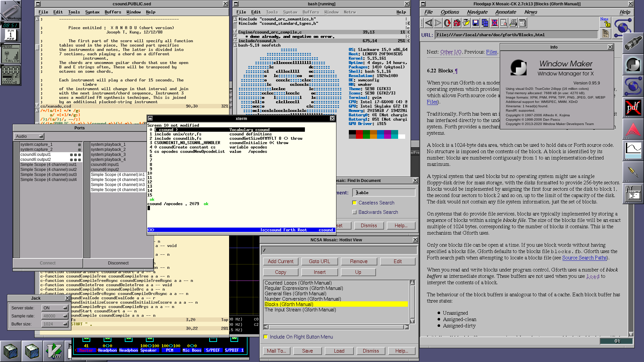Click the Goto URL button in the Hotlist
The image size is (644, 362).
(319, 261)
